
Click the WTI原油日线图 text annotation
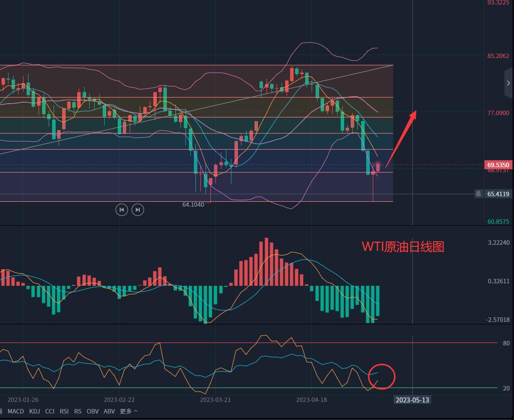tap(403, 246)
